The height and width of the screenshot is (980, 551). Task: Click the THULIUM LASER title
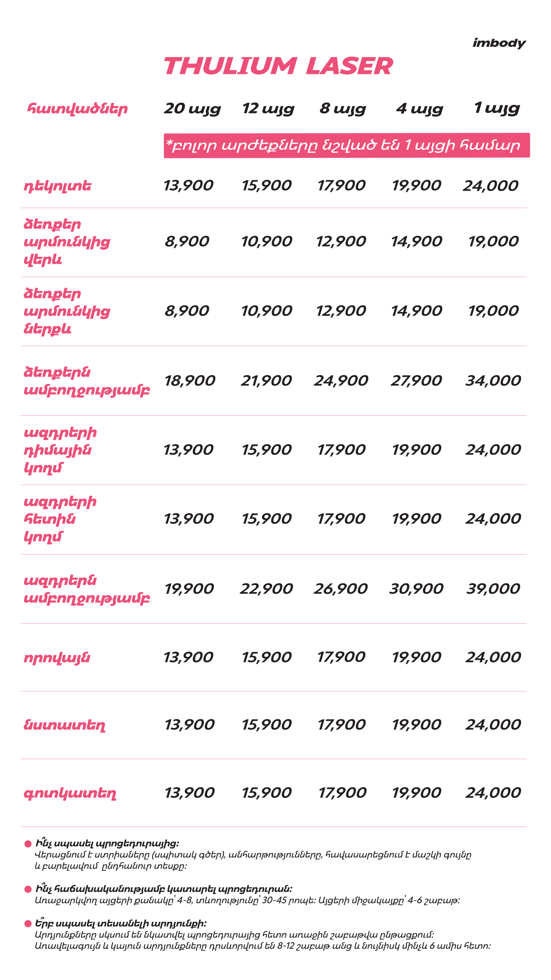tap(278, 66)
